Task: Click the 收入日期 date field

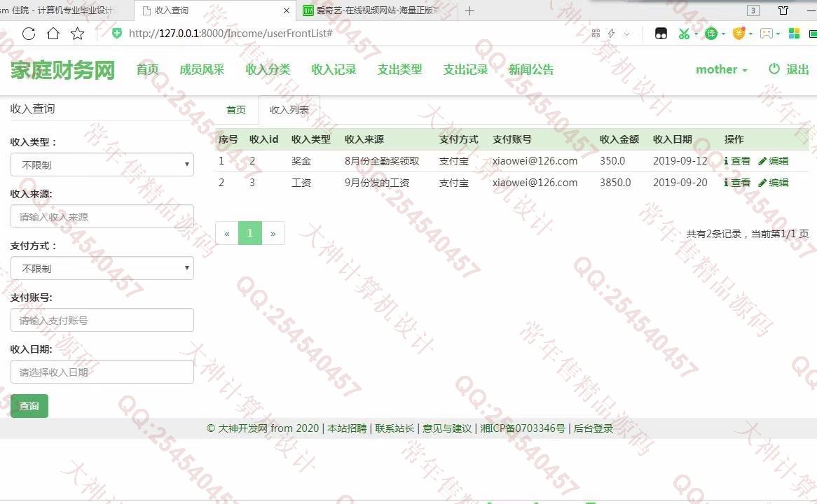Action: pyautogui.click(x=102, y=372)
